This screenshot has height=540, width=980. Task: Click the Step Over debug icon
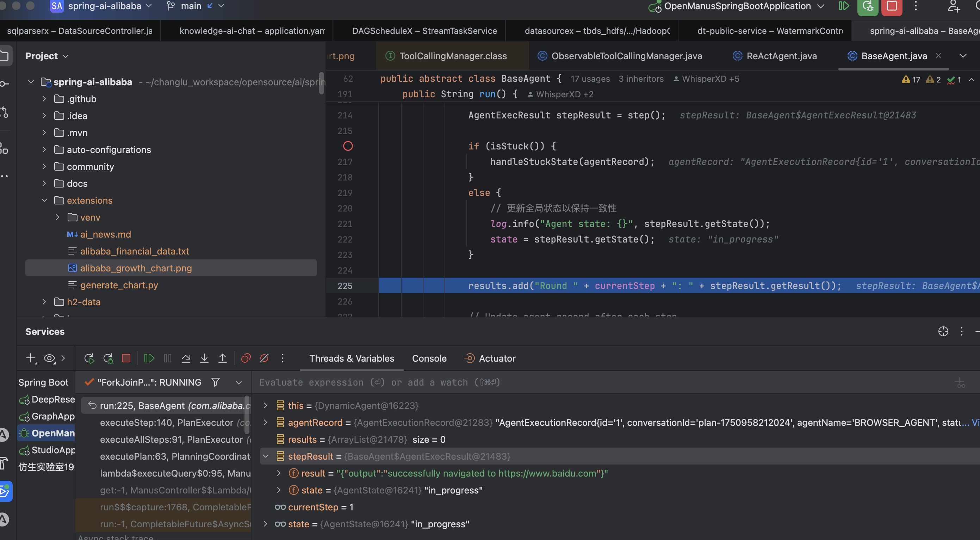(186, 358)
